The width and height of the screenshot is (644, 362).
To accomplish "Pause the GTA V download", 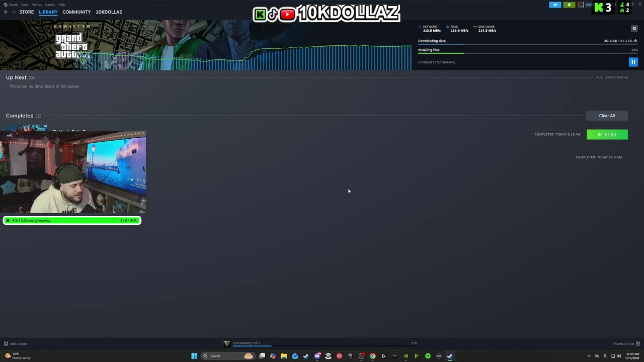I will point(633,62).
